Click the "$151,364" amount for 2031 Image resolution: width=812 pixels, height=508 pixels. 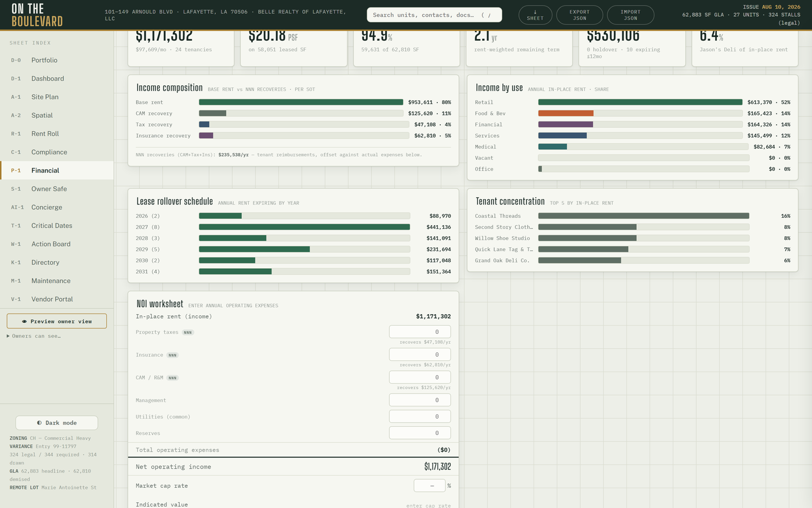coord(438,271)
